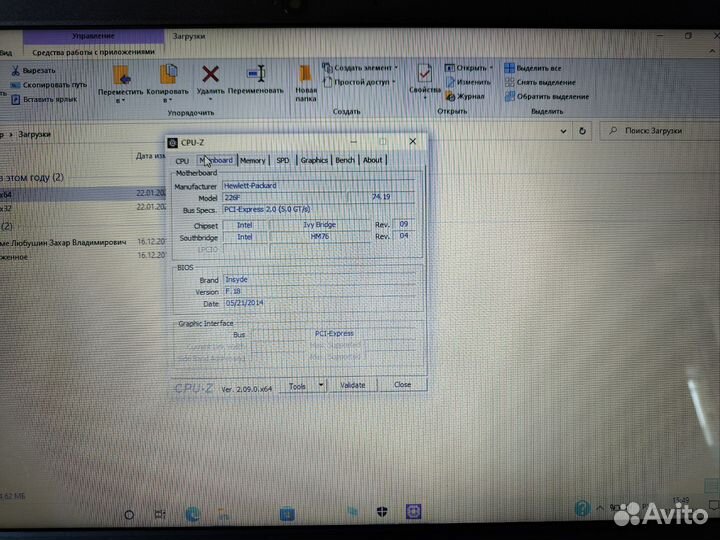Open the About tab in CPU-Z
Image resolution: width=720 pixels, height=540 pixels.
372,160
